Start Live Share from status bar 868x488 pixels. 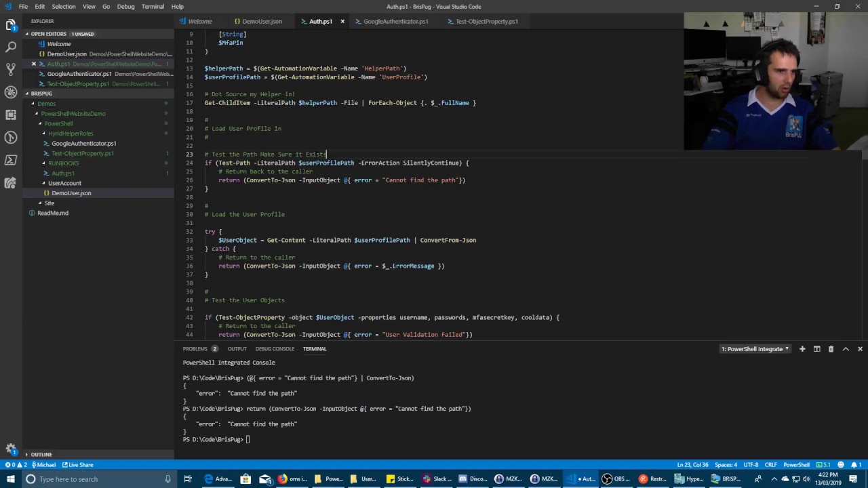[x=78, y=465]
